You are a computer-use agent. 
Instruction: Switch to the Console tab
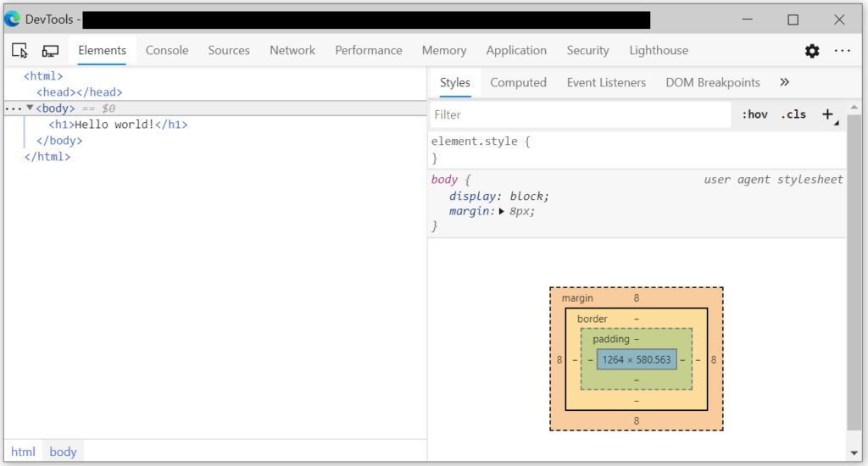[x=167, y=51]
